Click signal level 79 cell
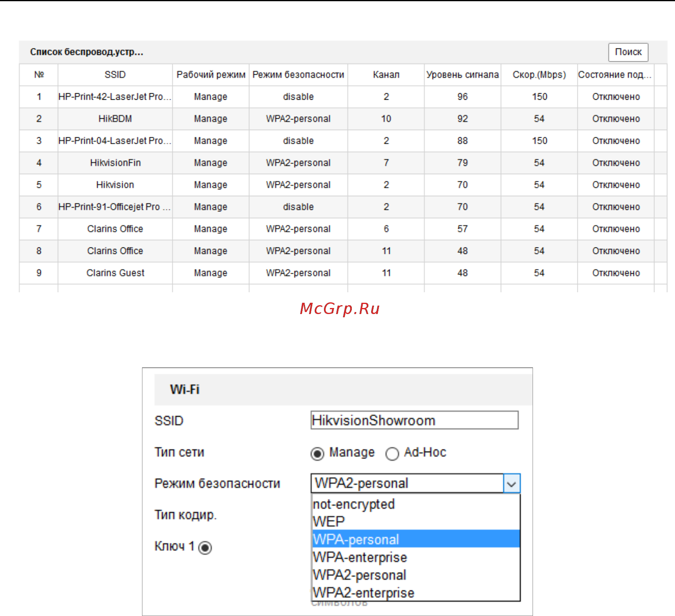Image resolution: width=675 pixels, height=616 pixels. tap(462, 163)
